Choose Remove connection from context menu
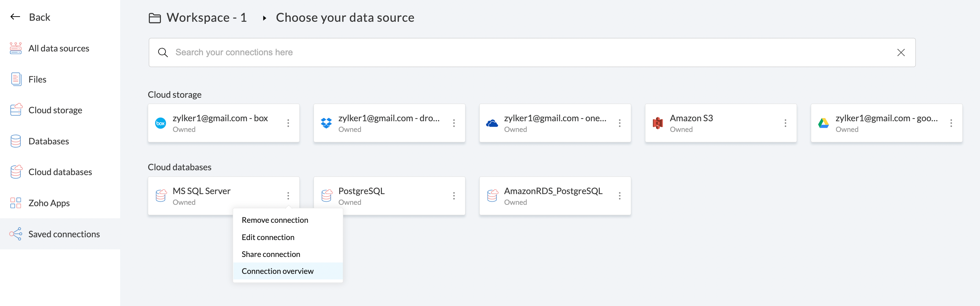Viewport: 980px width, 306px height. pos(275,220)
